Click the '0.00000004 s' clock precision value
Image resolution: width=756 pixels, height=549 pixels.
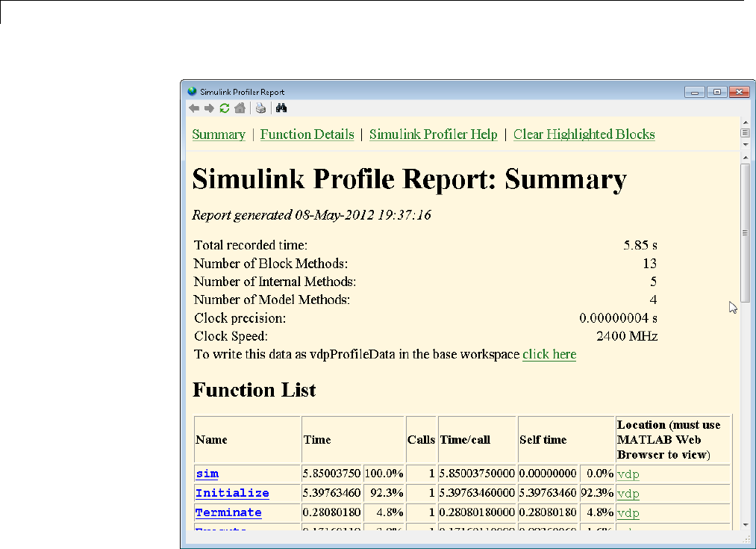click(618, 318)
